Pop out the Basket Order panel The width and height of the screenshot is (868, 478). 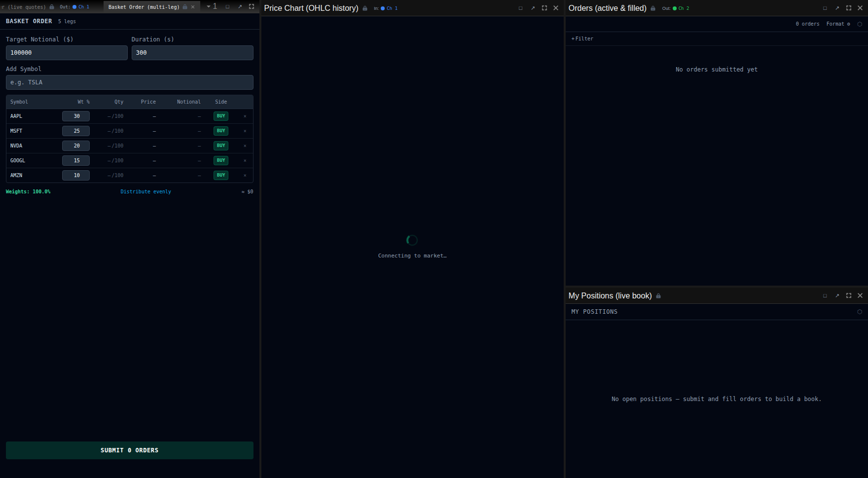pyautogui.click(x=240, y=6)
